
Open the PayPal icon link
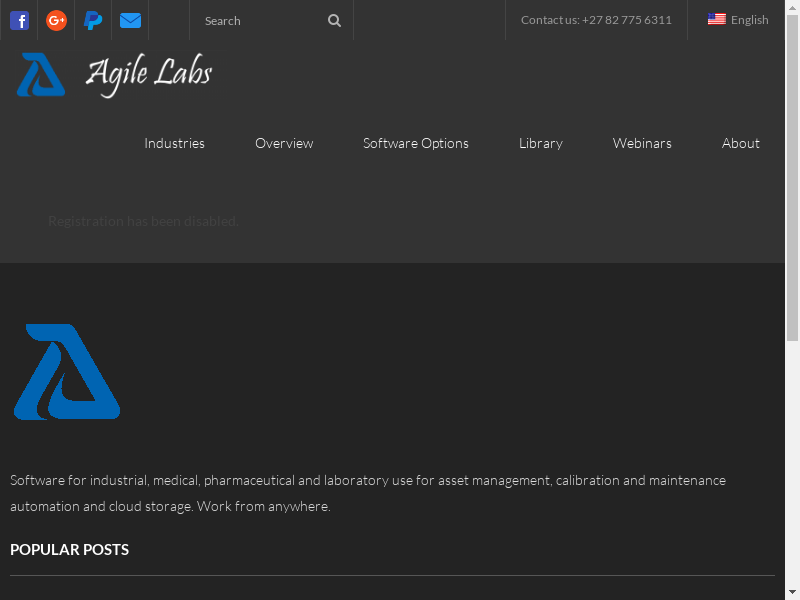pos(93,20)
